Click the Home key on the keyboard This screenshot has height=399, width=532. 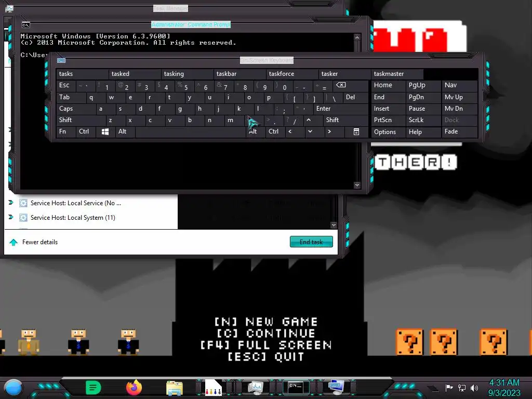388,85
